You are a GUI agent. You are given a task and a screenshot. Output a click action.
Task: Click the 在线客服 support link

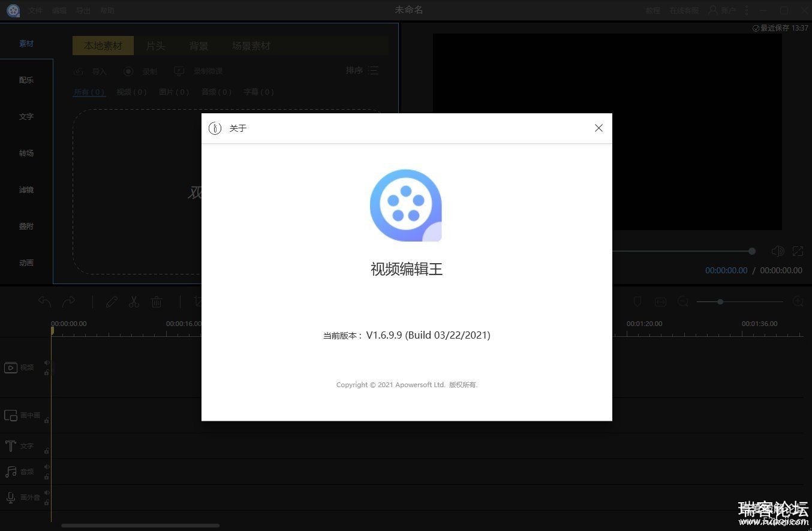(684, 10)
